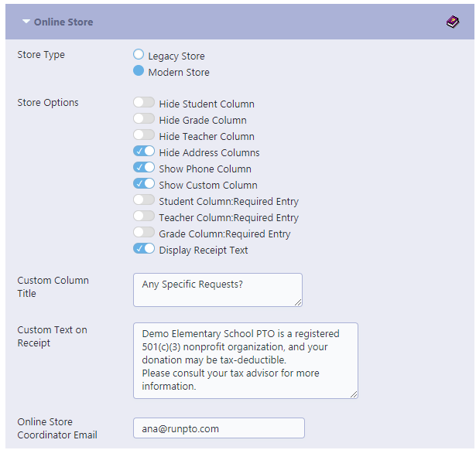Click the Online Store header title
The width and height of the screenshot is (476, 450).
(63, 22)
